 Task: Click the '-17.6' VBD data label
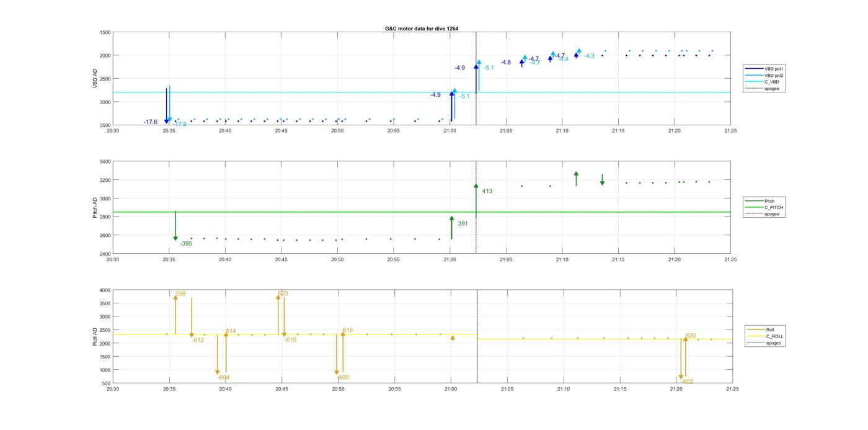[x=150, y=122]
